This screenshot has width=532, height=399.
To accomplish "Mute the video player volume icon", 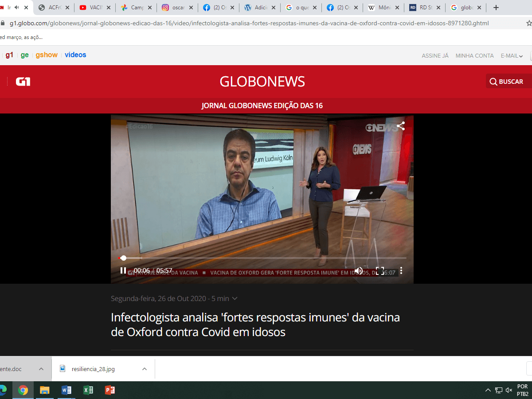I will pyautogui.click(x=359, y=270).
